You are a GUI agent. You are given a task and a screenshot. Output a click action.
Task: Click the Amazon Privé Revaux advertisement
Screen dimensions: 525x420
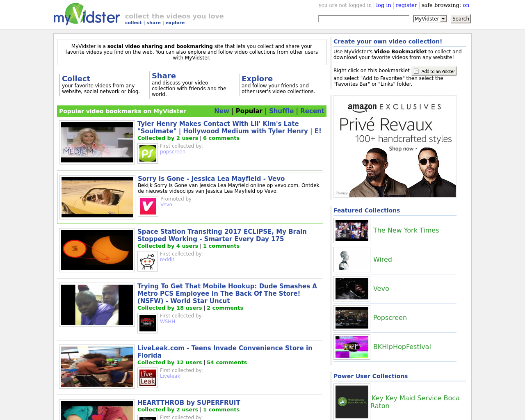tap(395, 146)
